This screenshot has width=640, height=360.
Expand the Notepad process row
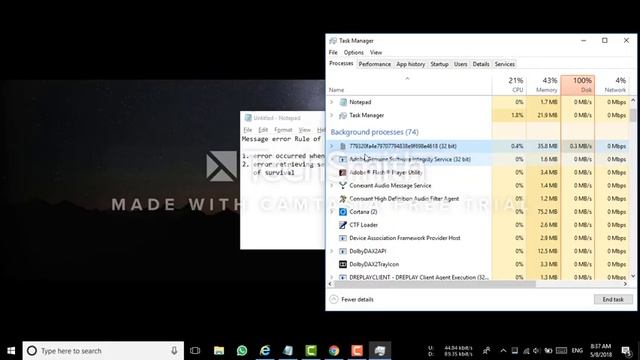click(x=332, y=102)
